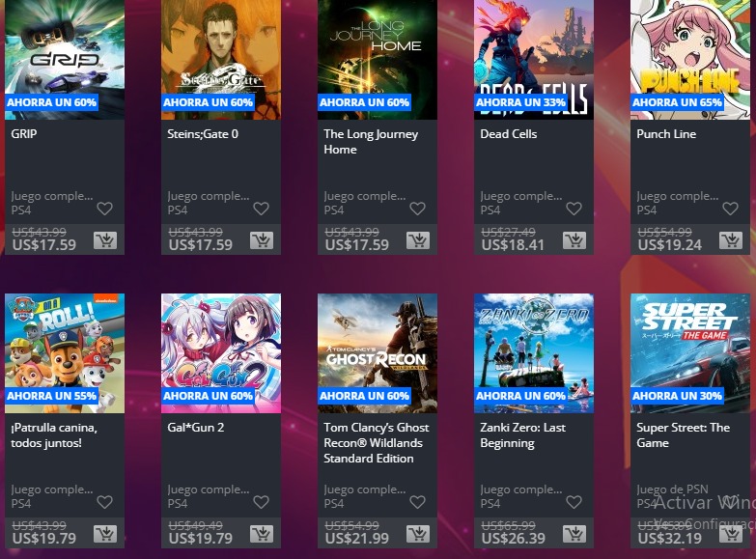Toggle heart on Gal*Gun 2

(261, 502)
